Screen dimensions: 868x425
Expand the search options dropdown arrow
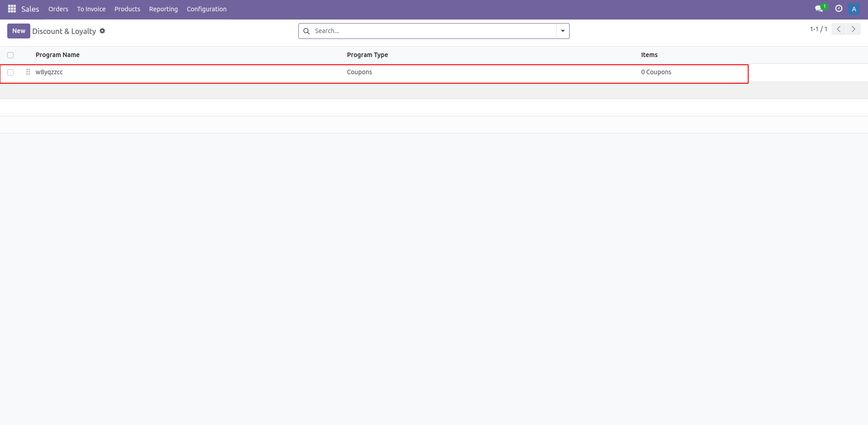(x=563, y=31)
